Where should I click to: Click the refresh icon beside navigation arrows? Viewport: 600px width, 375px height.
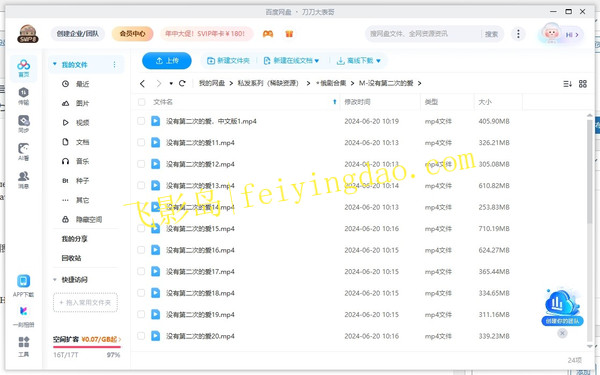[182, 83]
